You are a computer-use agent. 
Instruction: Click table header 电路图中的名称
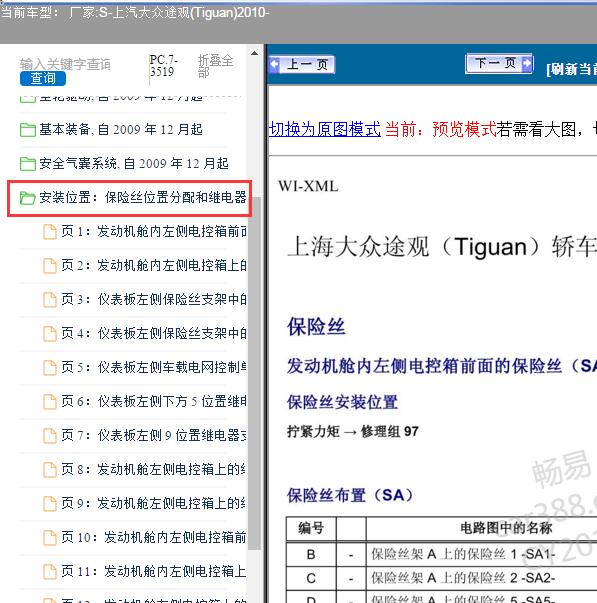(x=506, y=528)
